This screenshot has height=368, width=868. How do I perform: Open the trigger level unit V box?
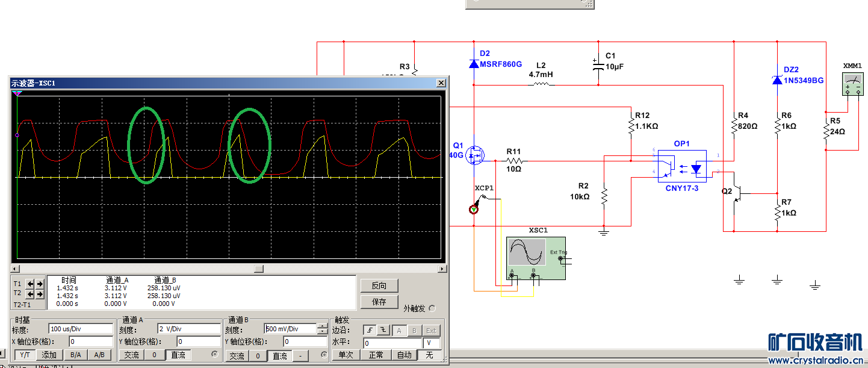430,342
